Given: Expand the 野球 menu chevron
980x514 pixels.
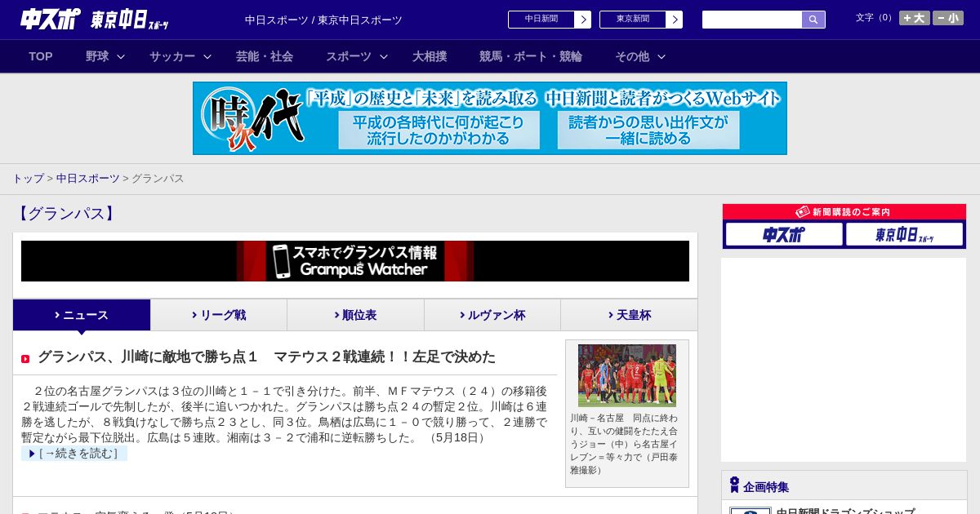Looking at the screenshot, I should (x=121, y=56).
